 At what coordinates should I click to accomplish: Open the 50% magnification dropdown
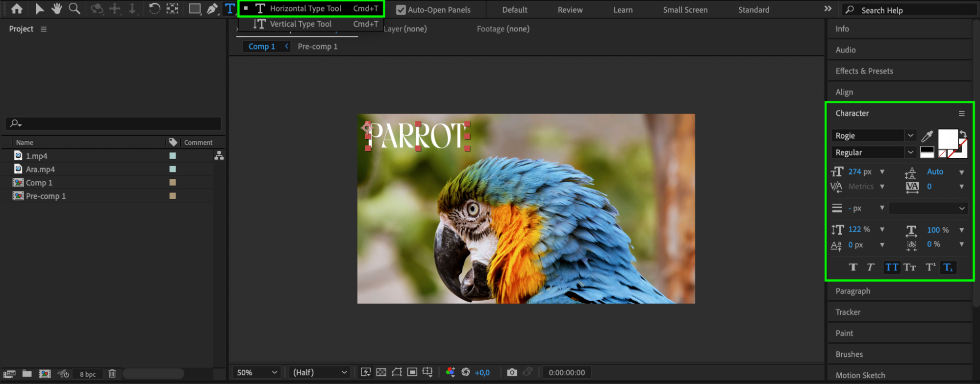(258, 372)
